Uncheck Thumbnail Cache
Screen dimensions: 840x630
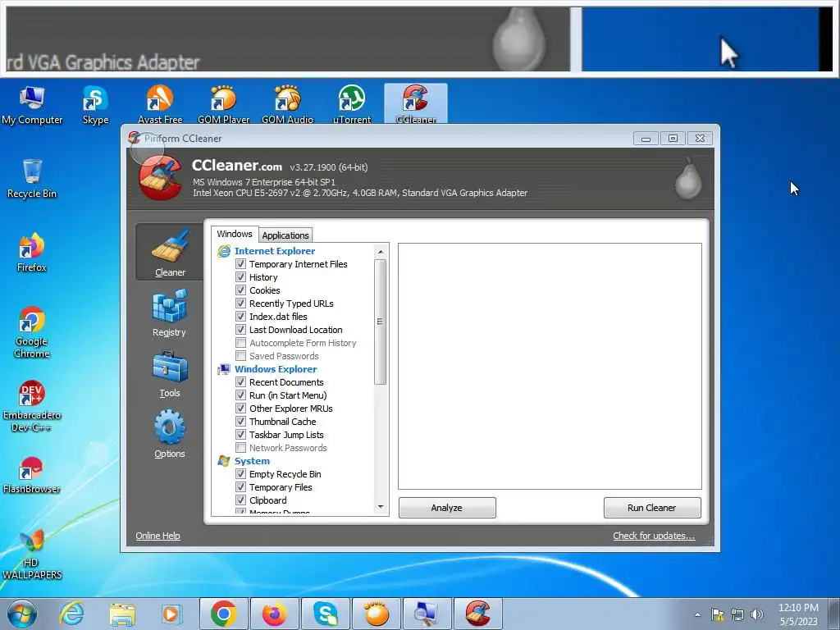coord(241,422)
